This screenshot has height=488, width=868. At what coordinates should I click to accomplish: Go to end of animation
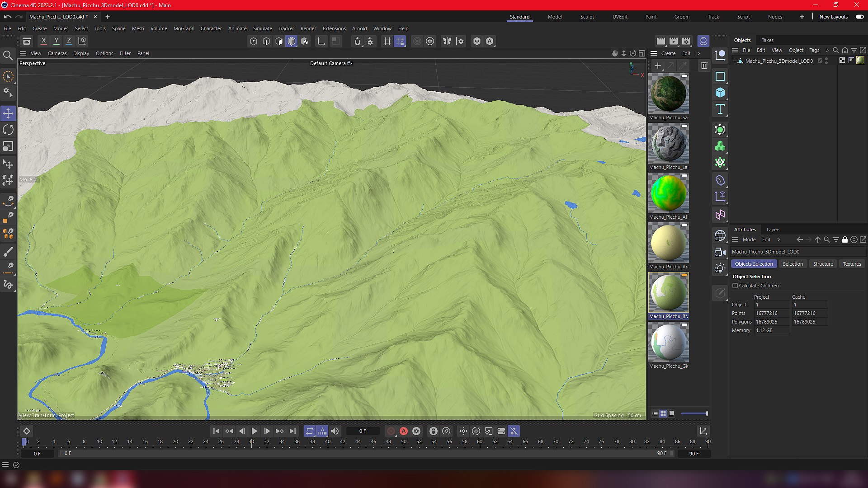point(293,431)
